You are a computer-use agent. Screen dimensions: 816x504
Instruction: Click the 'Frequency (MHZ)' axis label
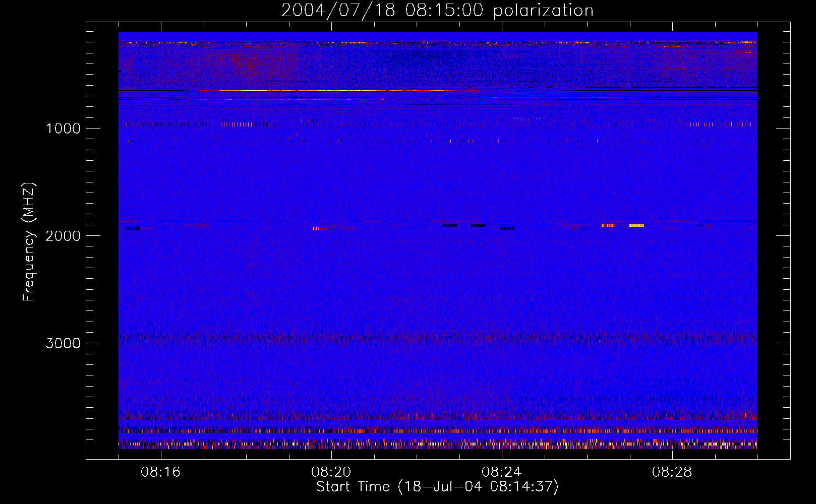click(29, 242)
